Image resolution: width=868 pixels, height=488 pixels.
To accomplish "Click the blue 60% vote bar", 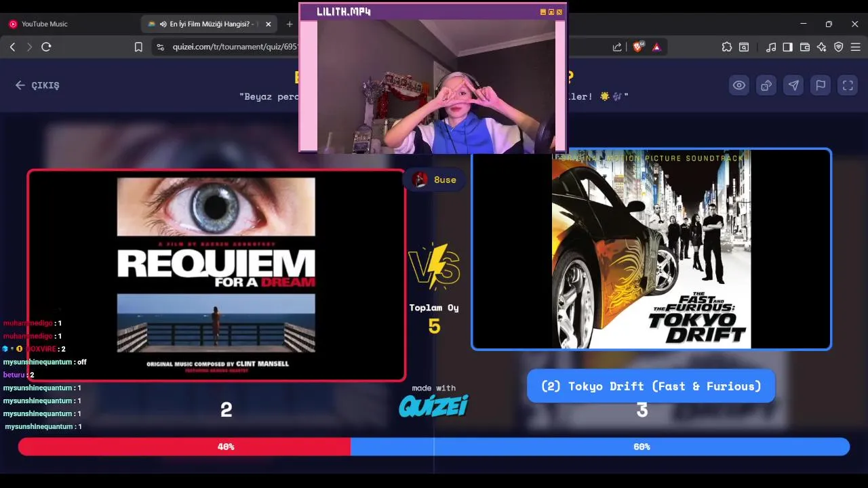I will (600, 447).
